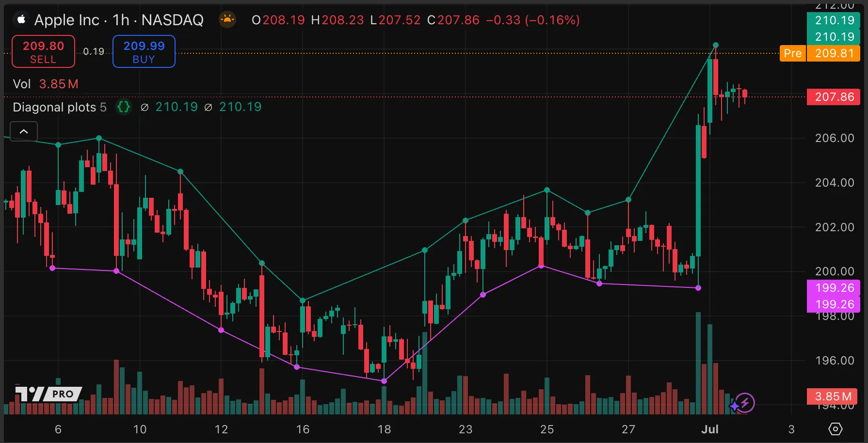868x443 pixels.
Task: Click the TradingView PRO logo
Action: 48,394
